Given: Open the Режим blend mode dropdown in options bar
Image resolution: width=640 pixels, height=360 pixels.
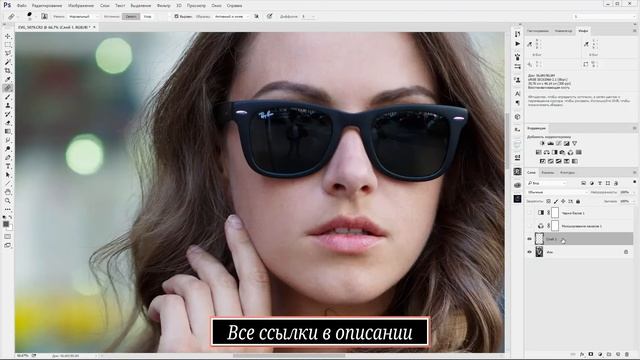Looking at the screenshot, I should 83,16.
